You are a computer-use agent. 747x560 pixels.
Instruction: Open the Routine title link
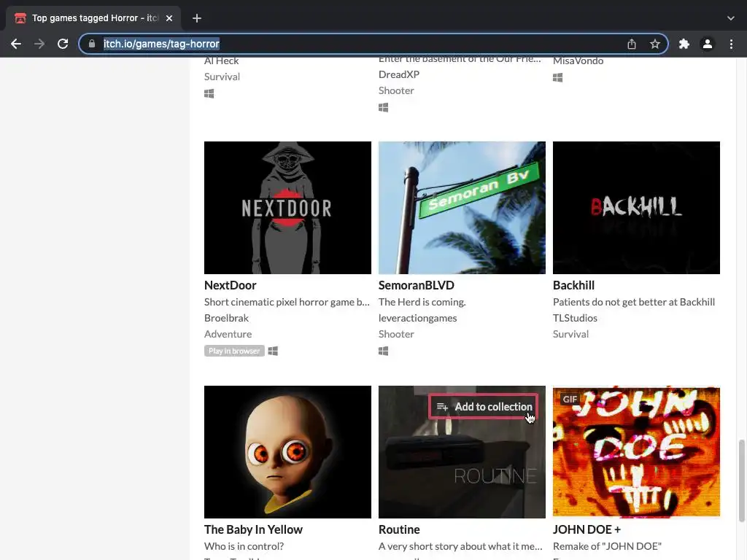[399, 529]
